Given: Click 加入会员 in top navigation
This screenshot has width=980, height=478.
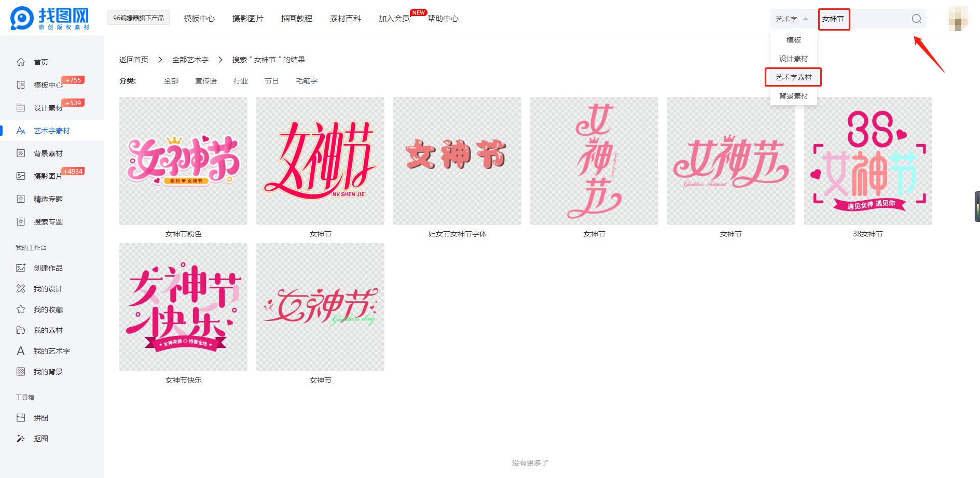Looking at the screenshot, I should (394, 19).
